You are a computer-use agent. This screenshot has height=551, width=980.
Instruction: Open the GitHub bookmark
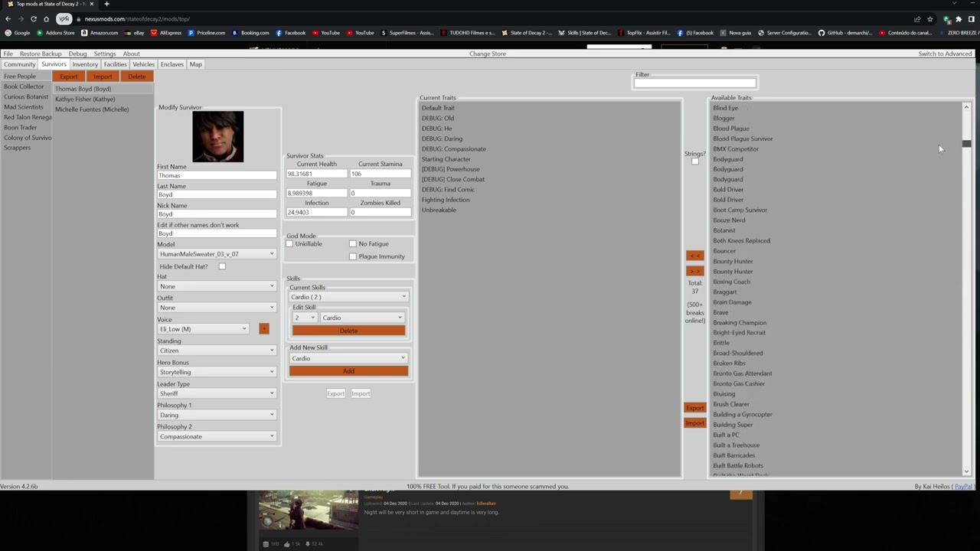[846, 33]
